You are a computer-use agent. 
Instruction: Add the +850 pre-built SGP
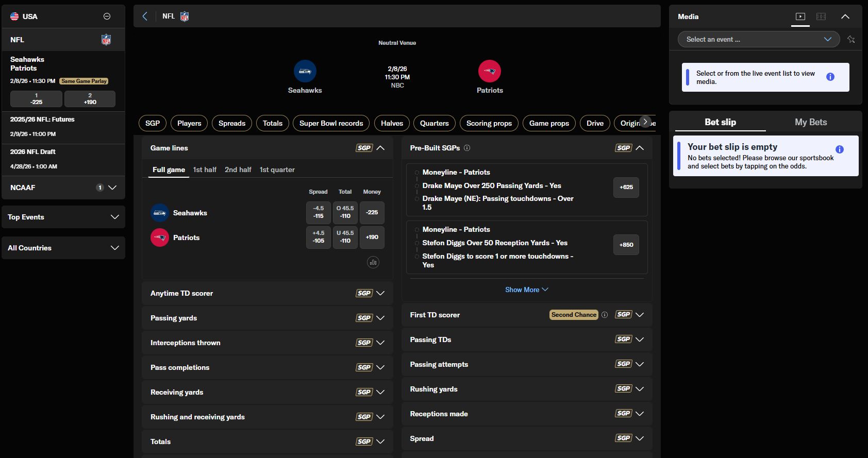(626, 245)
